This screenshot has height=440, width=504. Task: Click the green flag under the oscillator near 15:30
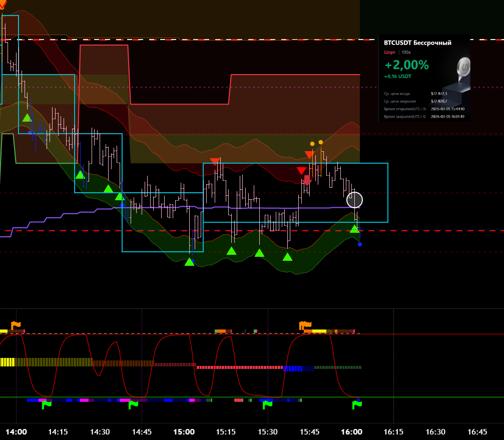coord(268,405)
